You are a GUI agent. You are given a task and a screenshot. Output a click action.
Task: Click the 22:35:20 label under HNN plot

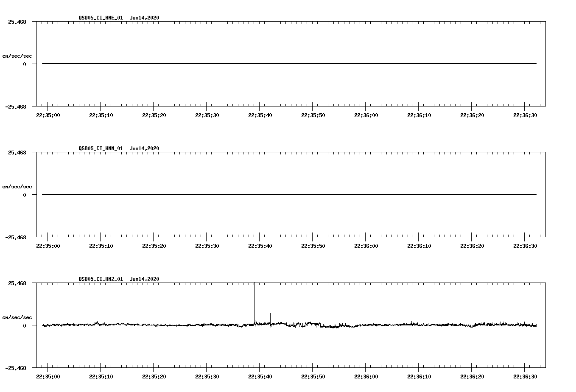[x=154, y=246]
